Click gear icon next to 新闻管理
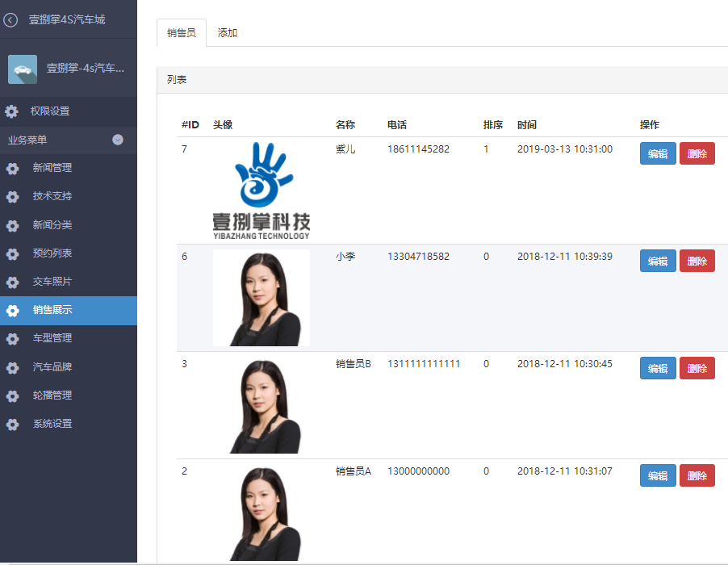Viewport: 728px width, 565px height. (13, 168)
